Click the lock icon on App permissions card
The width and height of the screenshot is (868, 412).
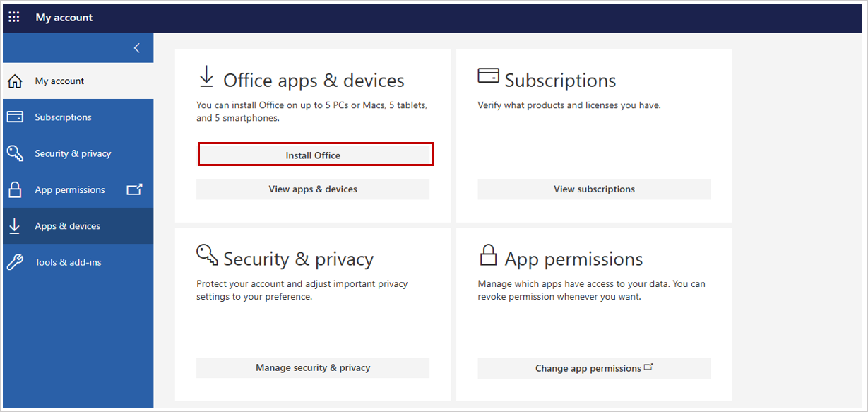488,254
